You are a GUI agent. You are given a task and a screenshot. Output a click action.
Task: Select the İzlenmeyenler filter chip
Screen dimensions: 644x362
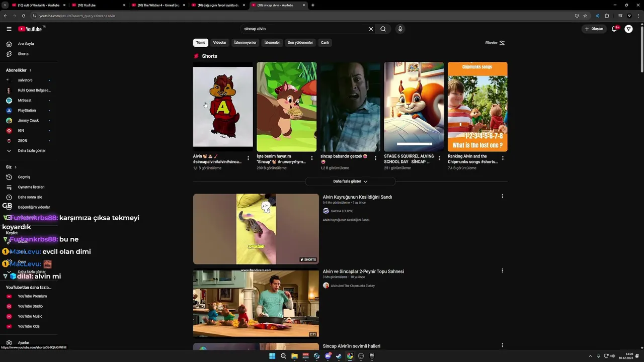tap(245, 43)
